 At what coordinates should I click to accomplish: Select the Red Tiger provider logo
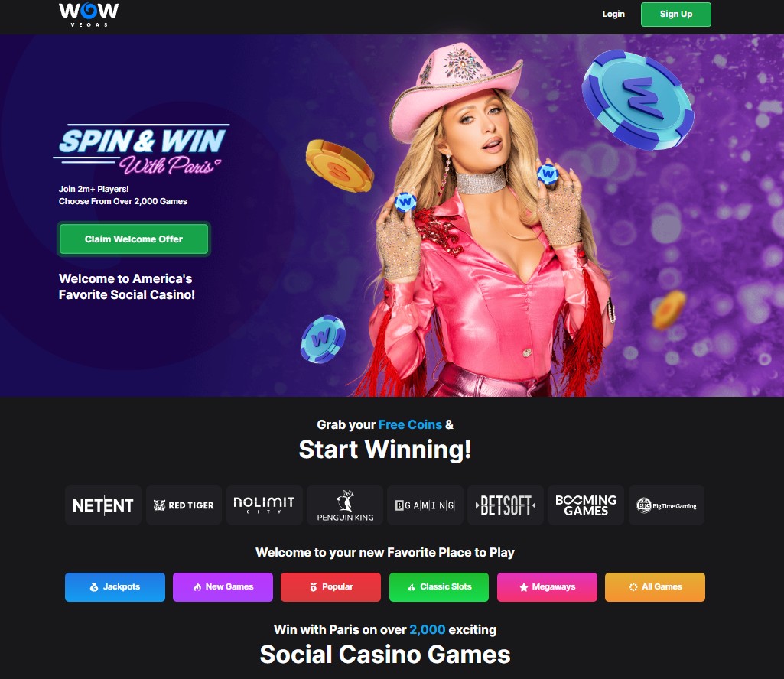(x=184, y=505)
